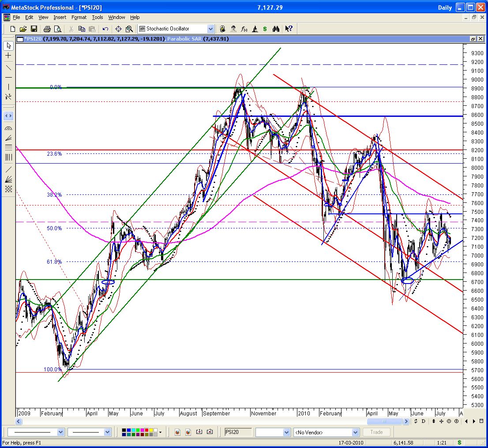The width and height of the screenshot is (488, 448).
Task: Select the horizontal line tool
Action: coord(8,77)
